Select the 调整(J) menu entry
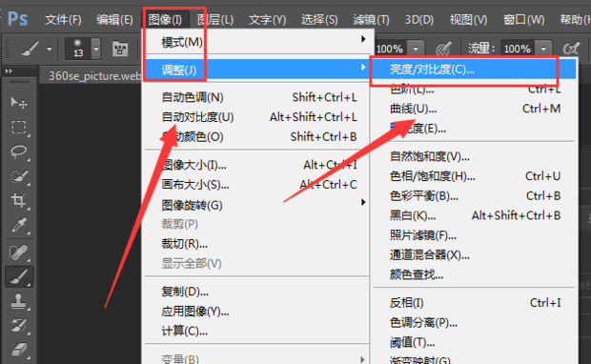This screenshot has width=591, height=364. click(257, 70)
